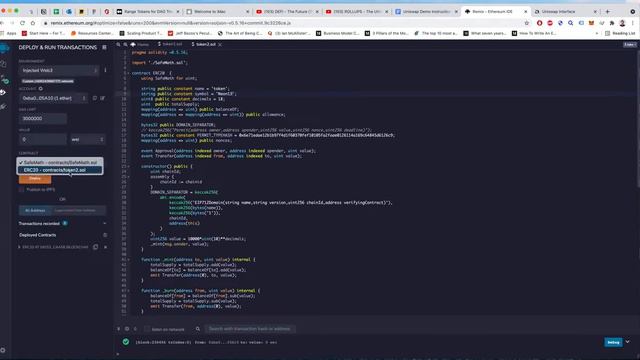Switch to the token1.sol editor tab
Screen dimensions: 640x360
point(170,44)
